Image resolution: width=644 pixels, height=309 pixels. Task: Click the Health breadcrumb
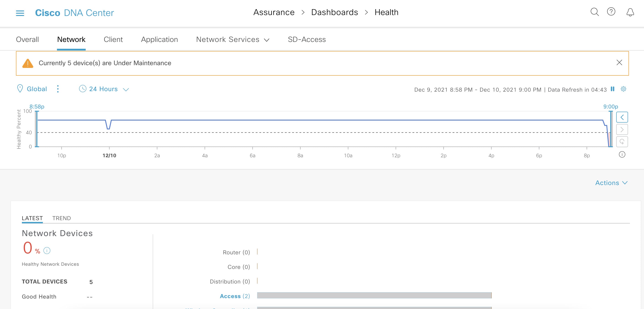click(386, 12)
